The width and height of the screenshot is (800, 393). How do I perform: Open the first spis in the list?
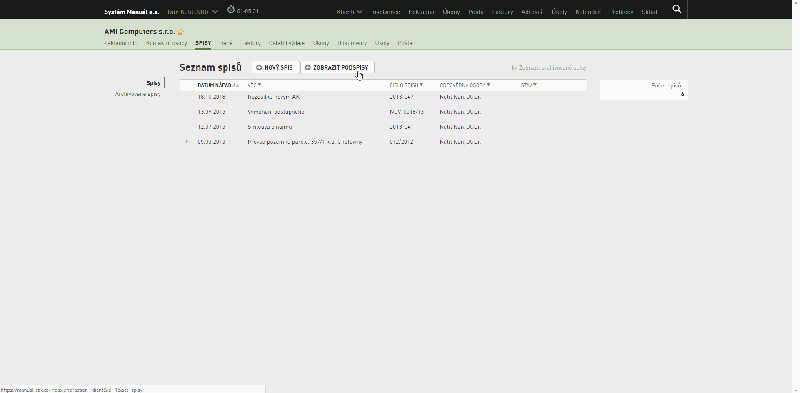coord(274,97)
